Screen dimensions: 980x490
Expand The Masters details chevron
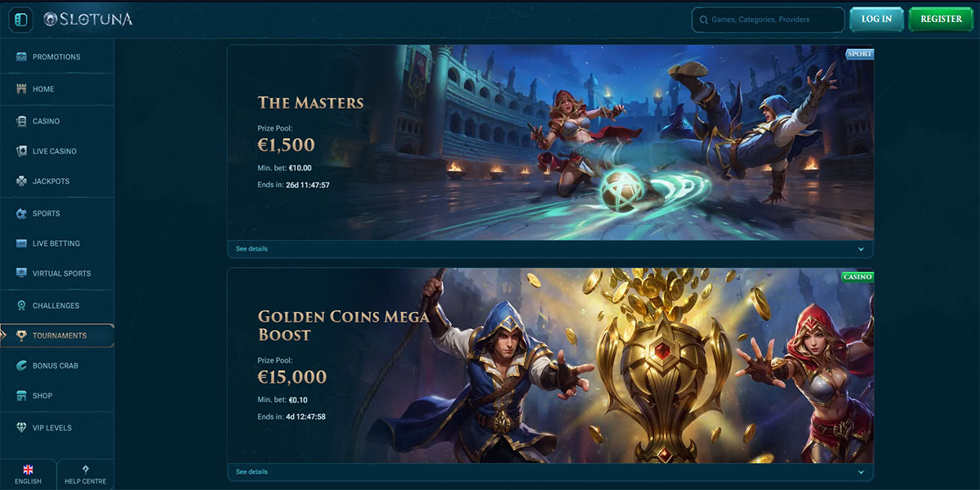(x=861, y=249)
